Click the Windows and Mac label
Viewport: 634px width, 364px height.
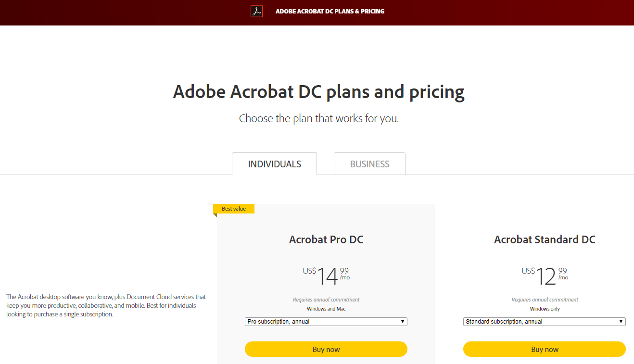coord(326,308)
